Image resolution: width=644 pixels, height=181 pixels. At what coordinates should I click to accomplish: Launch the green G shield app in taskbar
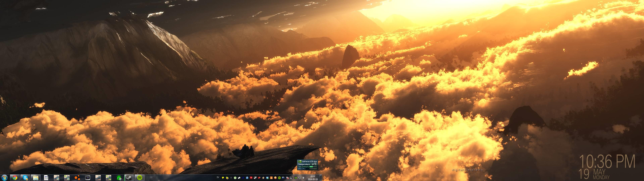coord(119,178)
